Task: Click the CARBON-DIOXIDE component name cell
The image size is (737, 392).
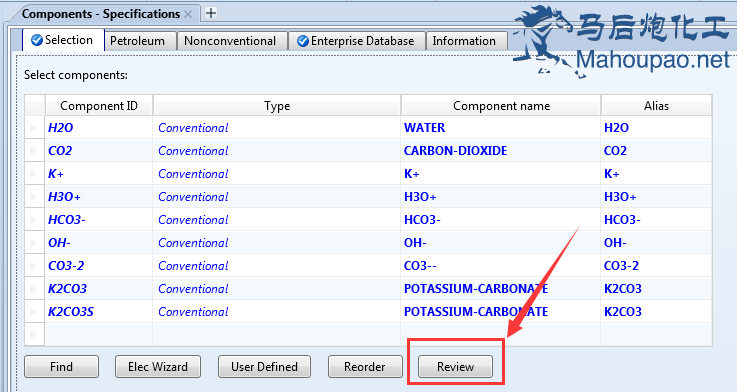Action: click(x=501, y=150)
